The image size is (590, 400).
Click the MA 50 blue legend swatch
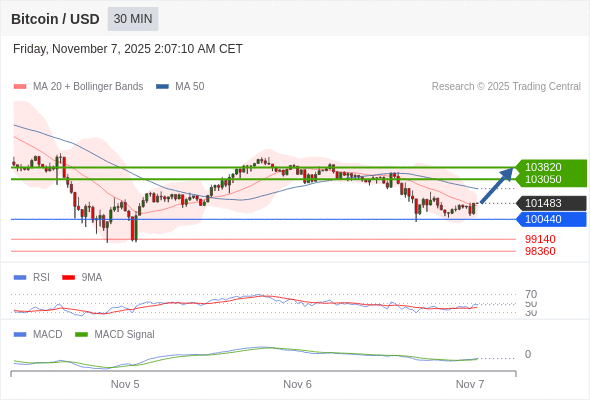click(x=162, y=87)
